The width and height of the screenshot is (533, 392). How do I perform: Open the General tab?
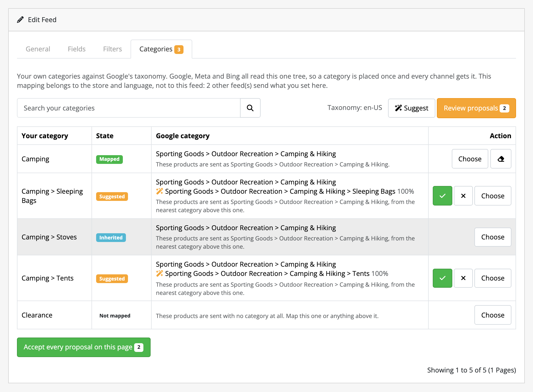38,49
